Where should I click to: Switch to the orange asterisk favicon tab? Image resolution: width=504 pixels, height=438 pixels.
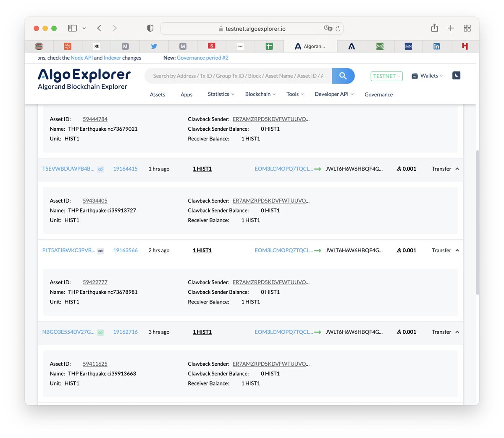[x=68, y=46]
